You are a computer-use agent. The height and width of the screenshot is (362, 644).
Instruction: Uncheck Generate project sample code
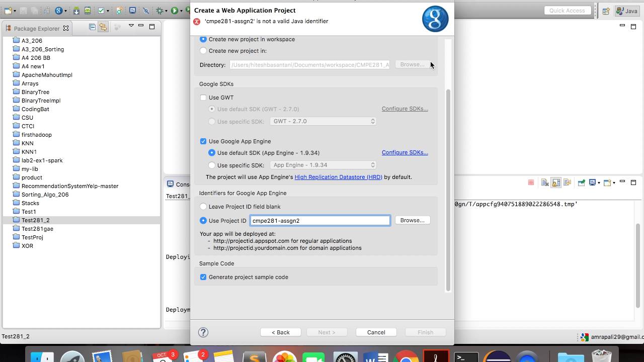[203, 277]
